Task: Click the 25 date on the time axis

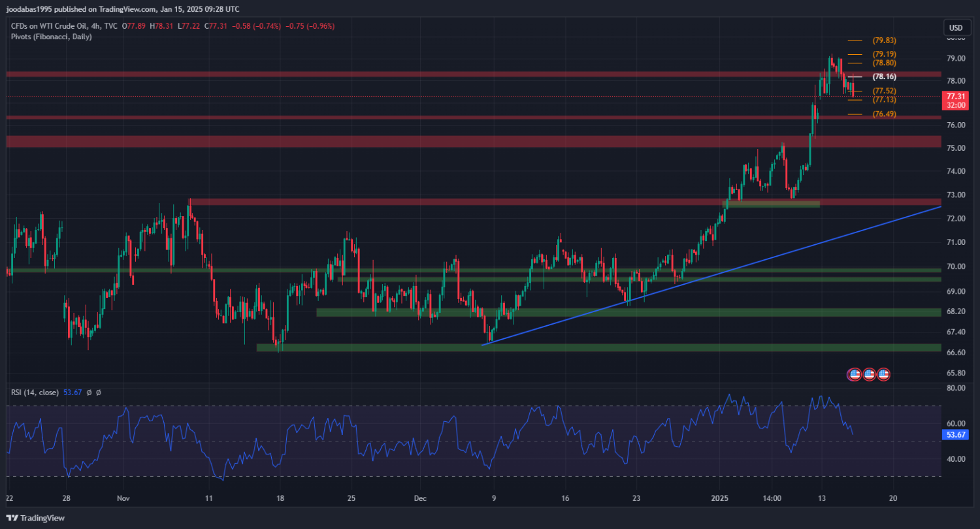Action: pyautogui.click(x=351, y=498)
